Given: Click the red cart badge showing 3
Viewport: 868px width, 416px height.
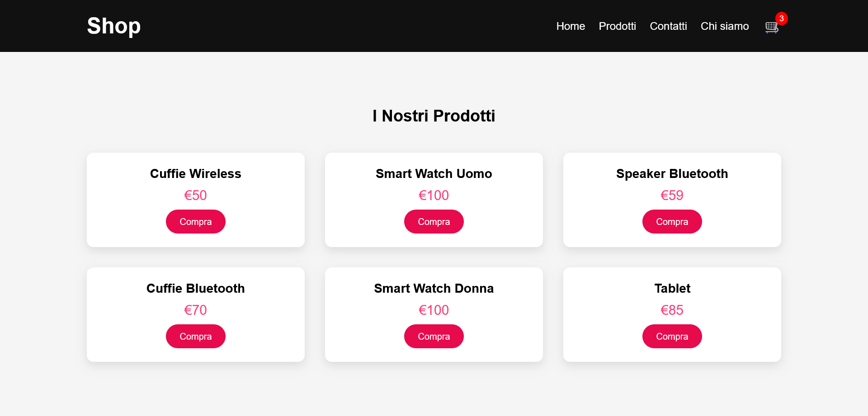Looking at the screenshot, I should pyautogui.click(x=781, y=19).
